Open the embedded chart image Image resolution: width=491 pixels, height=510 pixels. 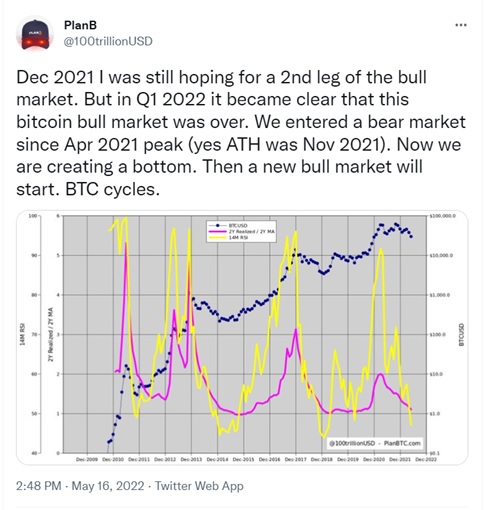coord(242,337)
